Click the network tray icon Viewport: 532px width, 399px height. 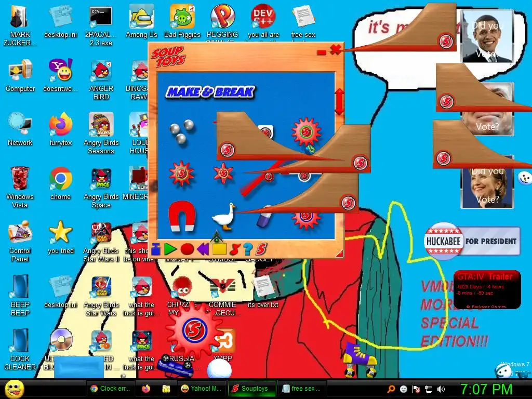pyautogui.click(x=429, y=389)
